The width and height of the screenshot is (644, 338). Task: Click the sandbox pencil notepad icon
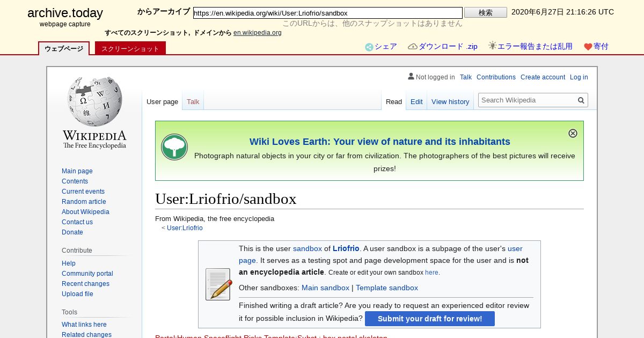pos(218,284)
